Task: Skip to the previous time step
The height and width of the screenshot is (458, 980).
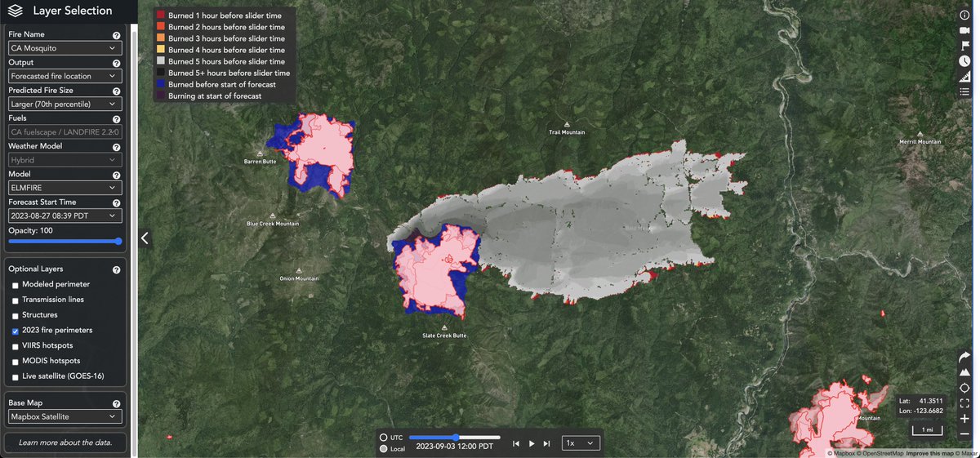Action: (516, 443)
